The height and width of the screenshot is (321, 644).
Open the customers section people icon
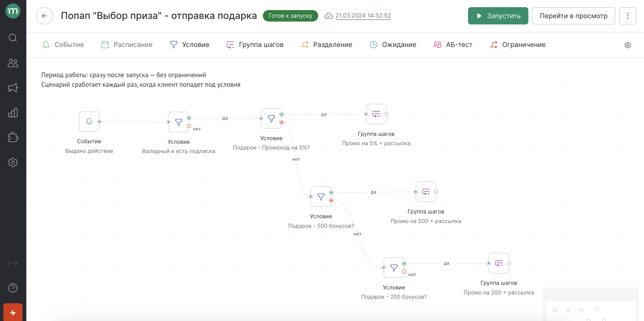(13, 63)
